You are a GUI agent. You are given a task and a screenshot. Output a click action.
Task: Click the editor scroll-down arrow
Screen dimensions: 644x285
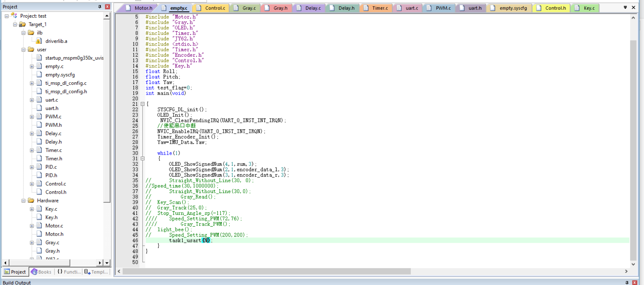(633, 264)
